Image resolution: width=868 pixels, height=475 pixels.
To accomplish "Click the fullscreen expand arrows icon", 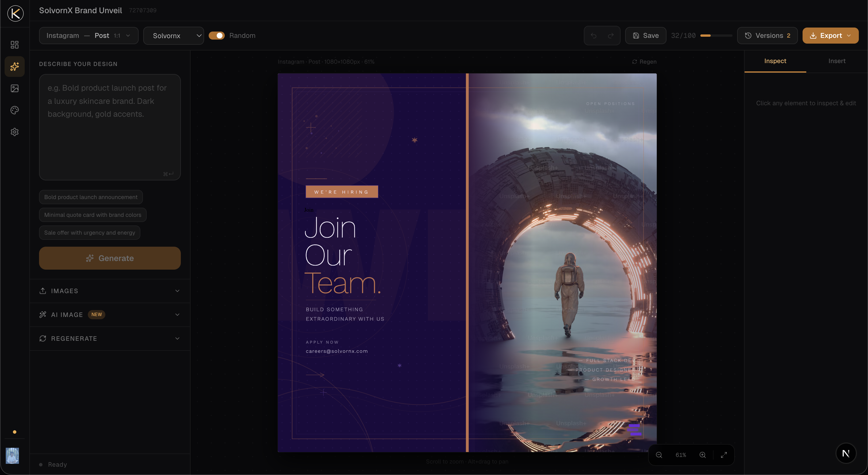I will point(724,455).
